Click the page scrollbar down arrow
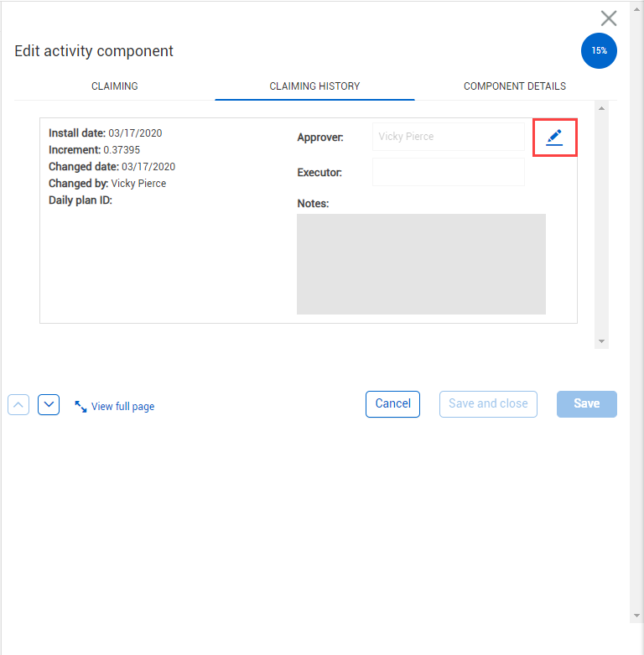 [636, 616]
